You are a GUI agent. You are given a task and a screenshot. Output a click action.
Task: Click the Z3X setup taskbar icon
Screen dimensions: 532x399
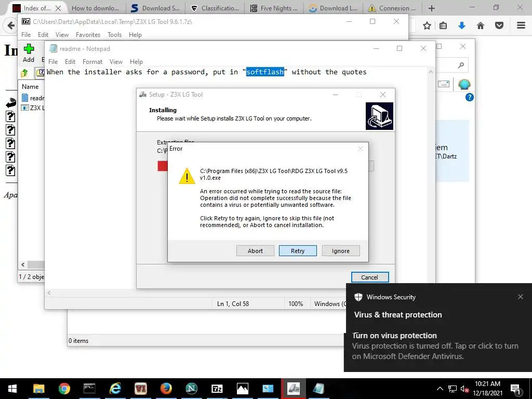coord(293,389)
